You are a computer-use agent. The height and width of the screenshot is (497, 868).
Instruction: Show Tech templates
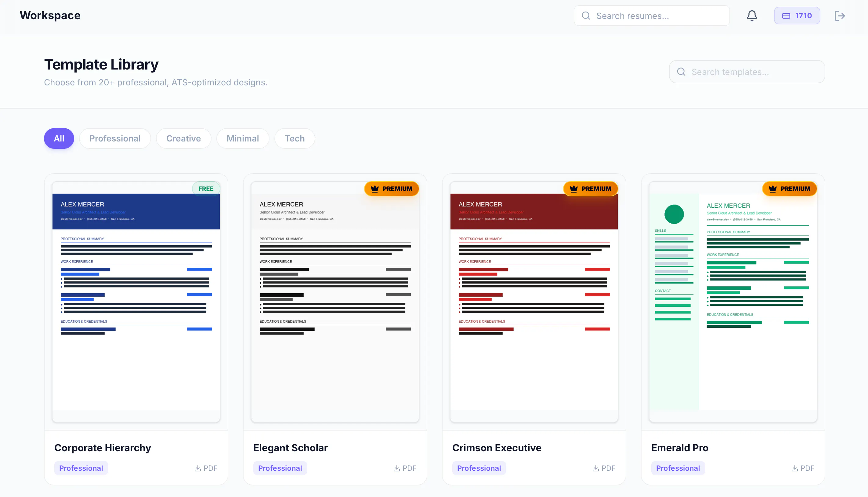tap(295, 138)
